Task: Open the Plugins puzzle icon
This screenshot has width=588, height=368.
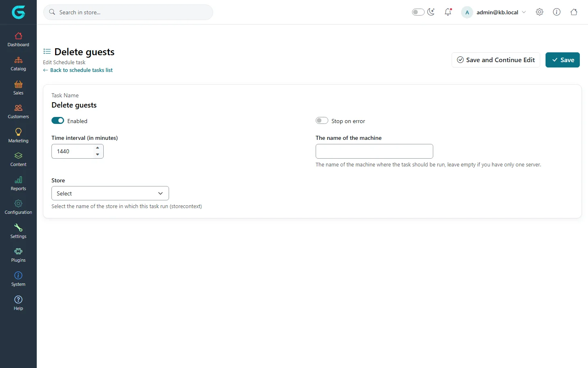Action: [18, 251]
